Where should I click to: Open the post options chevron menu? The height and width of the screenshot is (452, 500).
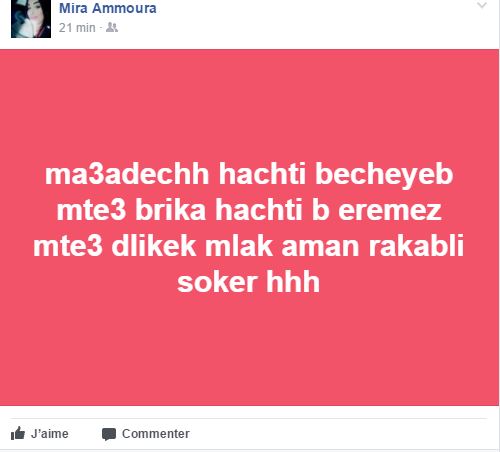[482, 5]
